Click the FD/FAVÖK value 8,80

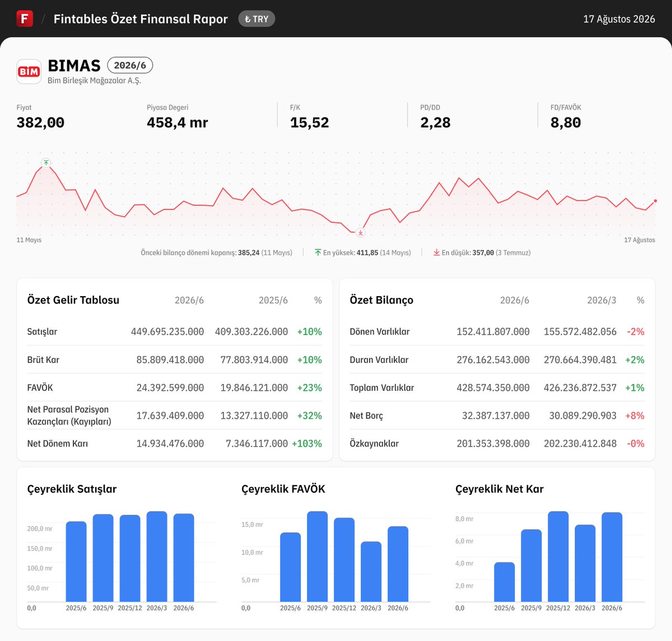[566, 123]
